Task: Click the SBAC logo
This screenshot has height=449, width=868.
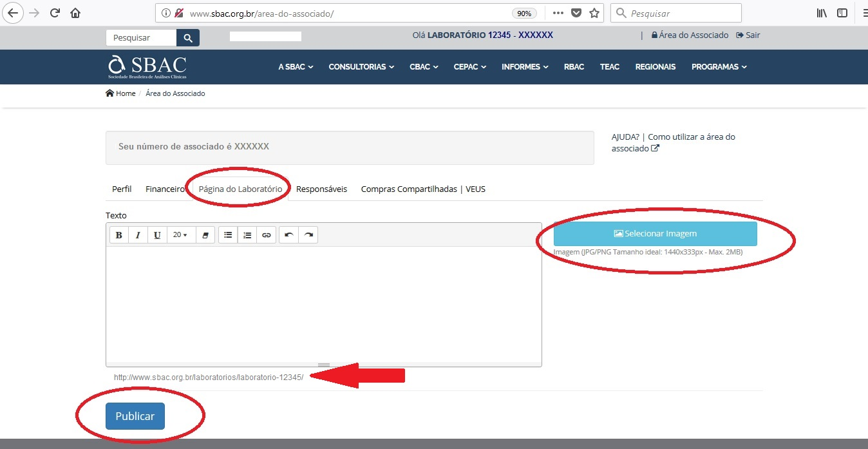Action: (147, 66)
